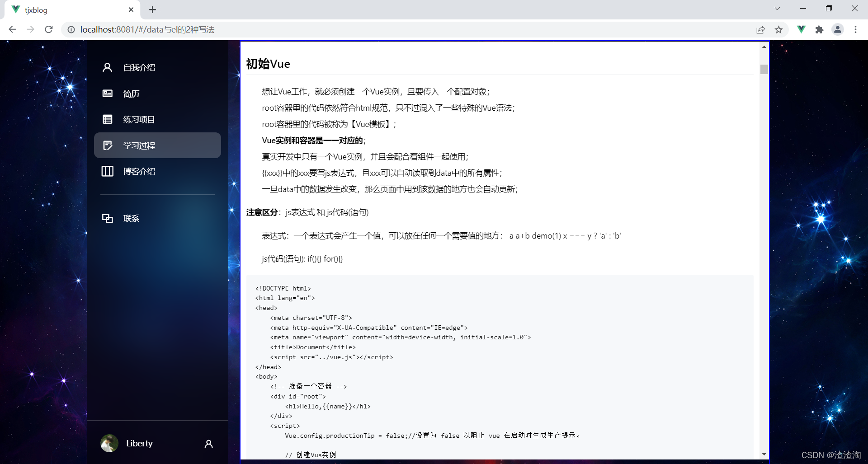868x464 pixels.
Task: Open the 简历 menu entry
Action: (157, 94)
